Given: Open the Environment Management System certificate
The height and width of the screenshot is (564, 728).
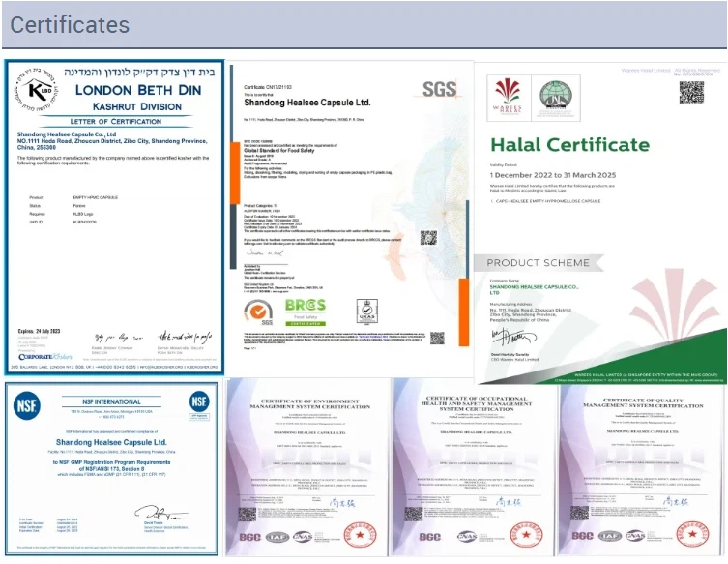Looking at the screenshot, I should (x=306, y=466).
